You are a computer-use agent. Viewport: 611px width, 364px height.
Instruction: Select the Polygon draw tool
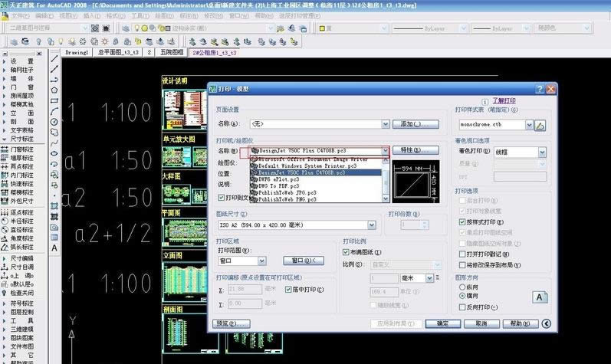(x=54, y=90)
